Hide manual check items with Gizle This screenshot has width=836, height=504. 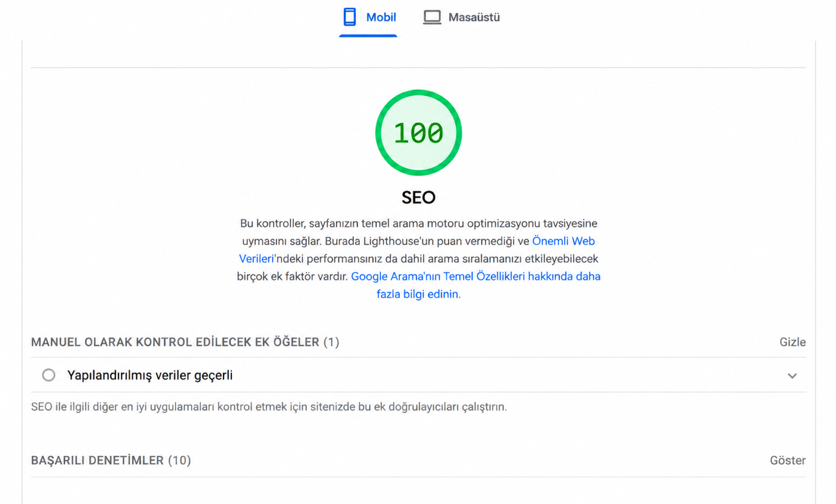pyautogui.click(x=793, y=342)
